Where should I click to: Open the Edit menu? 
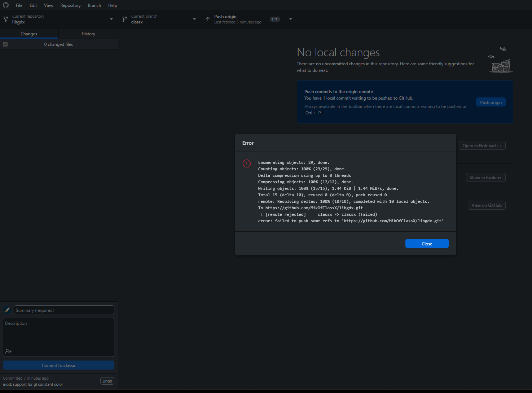(x=33, y=5)
